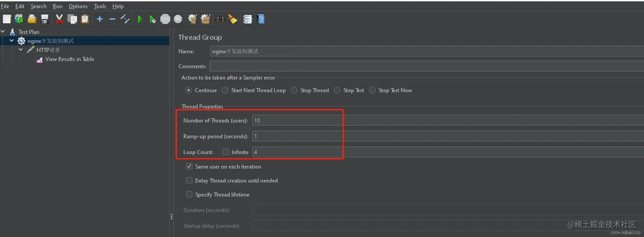Select View Results in Table row

coord(70,59)
